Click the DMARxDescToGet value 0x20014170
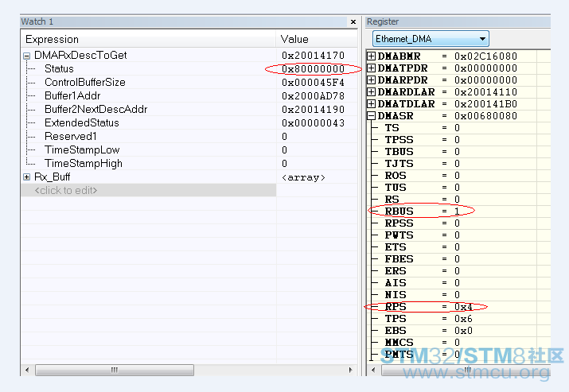The image size is (569, 392). tap(314, 56)
